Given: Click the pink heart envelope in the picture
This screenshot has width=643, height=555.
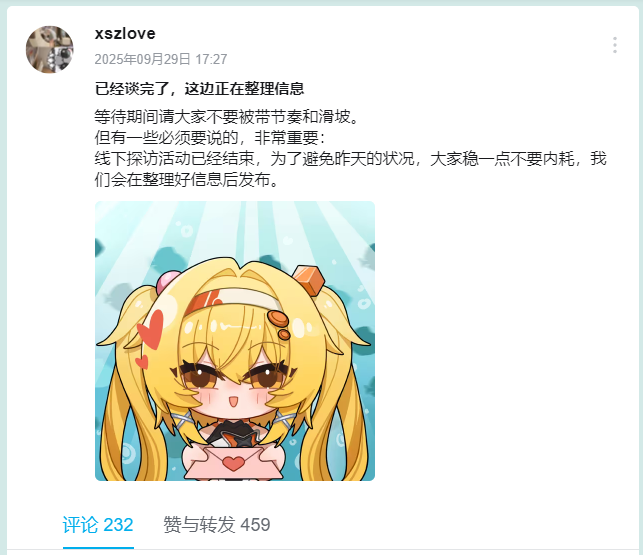Looking at the screenshot, I should [233, 463].
